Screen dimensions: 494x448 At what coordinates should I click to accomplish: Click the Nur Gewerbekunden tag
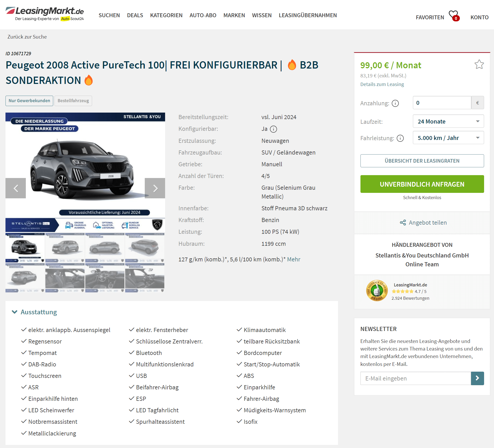[x=29, y=101]
